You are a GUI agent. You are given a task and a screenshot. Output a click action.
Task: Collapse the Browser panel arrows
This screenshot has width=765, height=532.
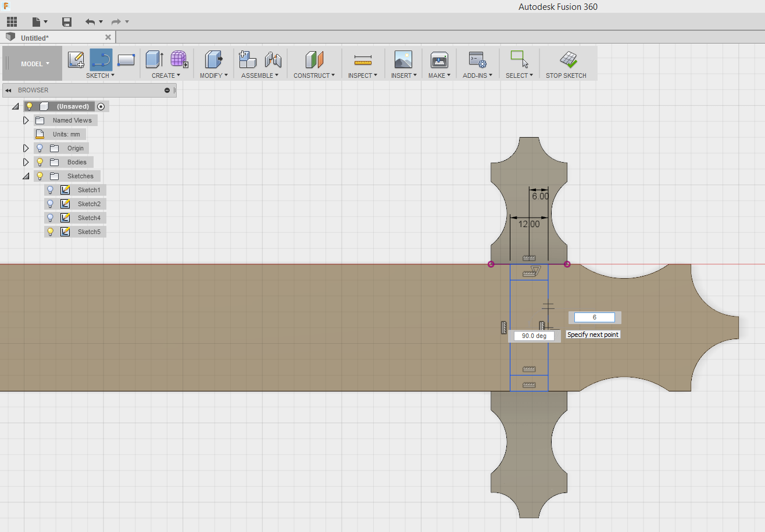[9, 91]
